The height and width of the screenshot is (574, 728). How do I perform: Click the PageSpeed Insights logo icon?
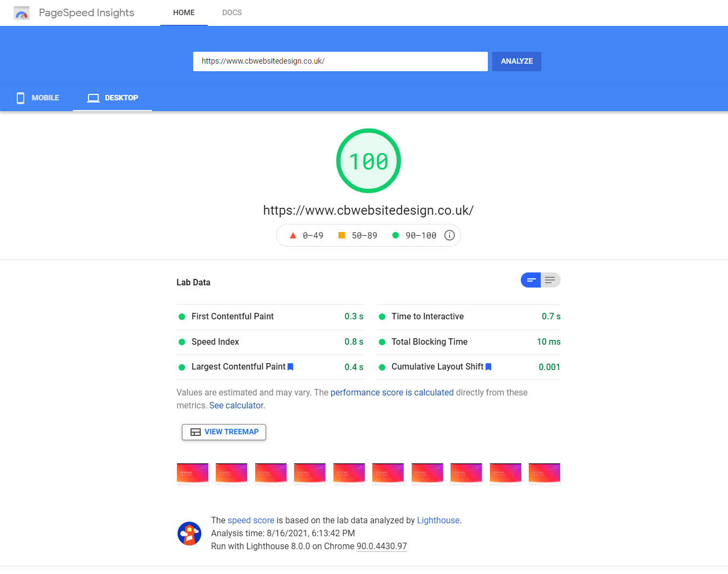(22, 13)
